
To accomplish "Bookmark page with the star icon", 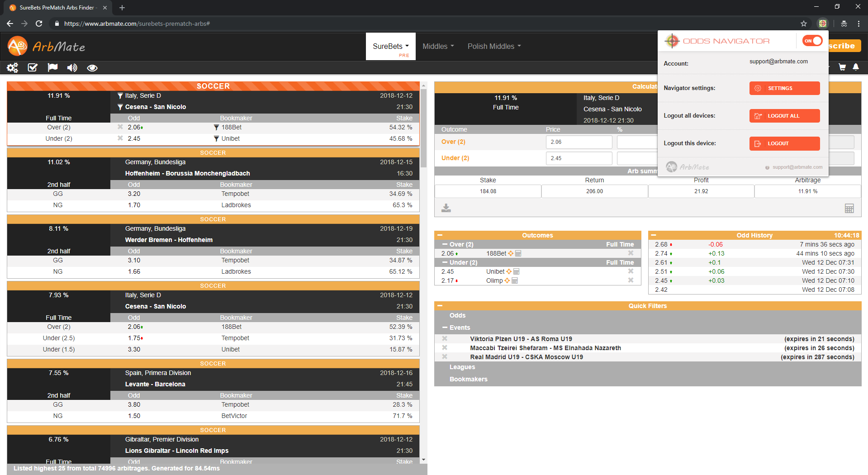I will coord(803,24).
